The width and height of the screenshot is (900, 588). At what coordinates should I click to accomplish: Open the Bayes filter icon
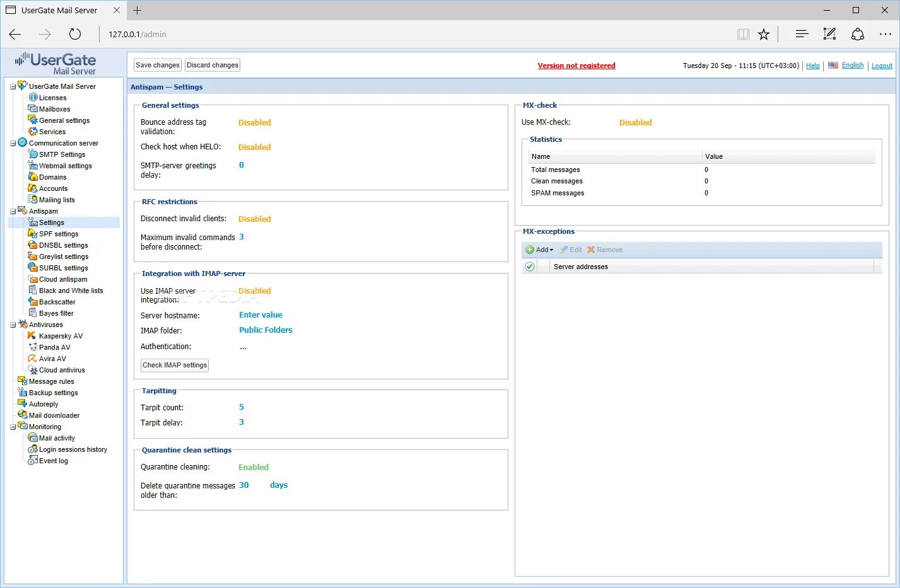point(33,313)
